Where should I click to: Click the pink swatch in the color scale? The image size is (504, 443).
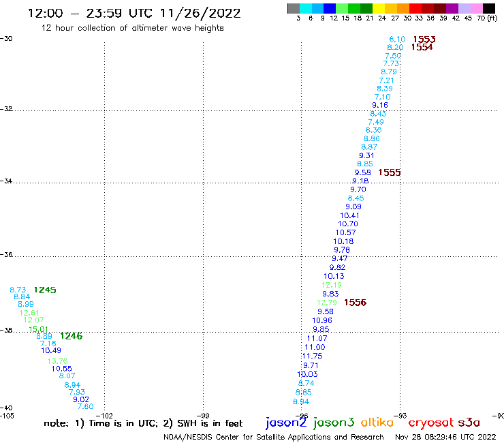pyautogui.click(x=477, y=8)
